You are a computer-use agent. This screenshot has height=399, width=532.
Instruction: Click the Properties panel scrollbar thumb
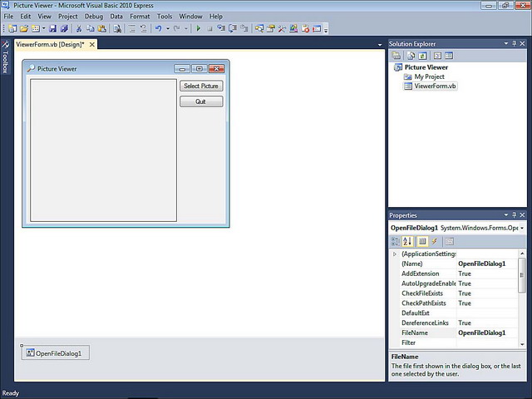522,275
